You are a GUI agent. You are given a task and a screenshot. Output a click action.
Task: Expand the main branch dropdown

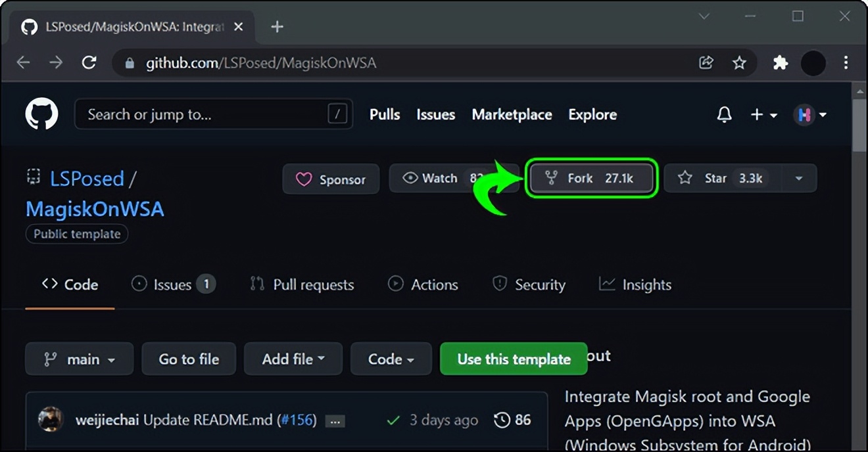click(79, 359)
